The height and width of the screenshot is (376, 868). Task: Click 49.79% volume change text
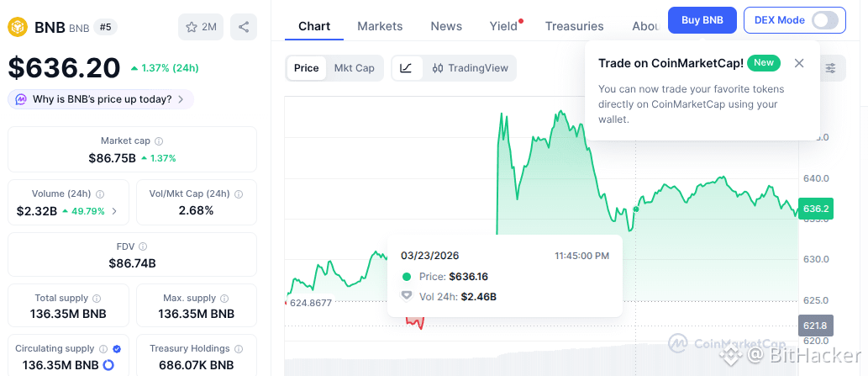click(x=88, y=211)
